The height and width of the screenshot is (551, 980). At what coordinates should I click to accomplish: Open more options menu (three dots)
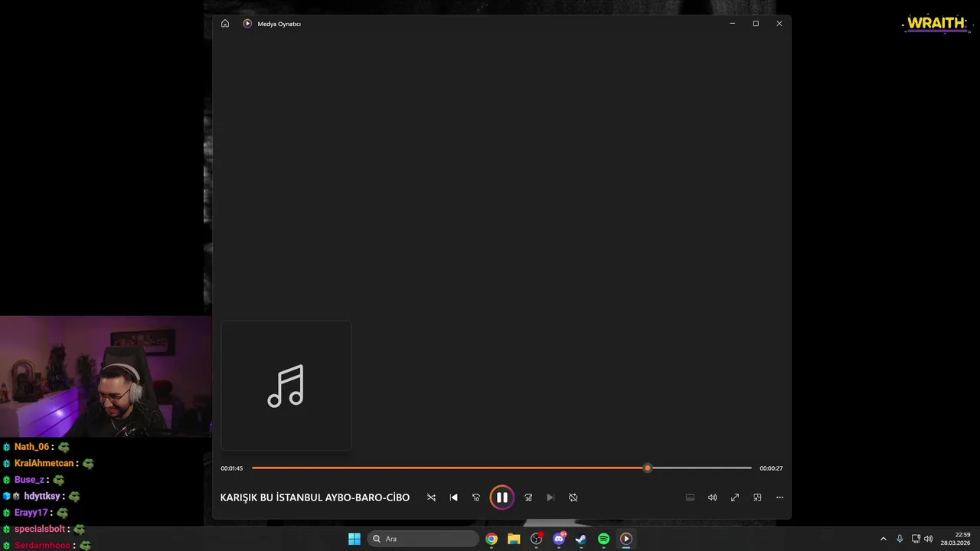(x=779, y=497)
